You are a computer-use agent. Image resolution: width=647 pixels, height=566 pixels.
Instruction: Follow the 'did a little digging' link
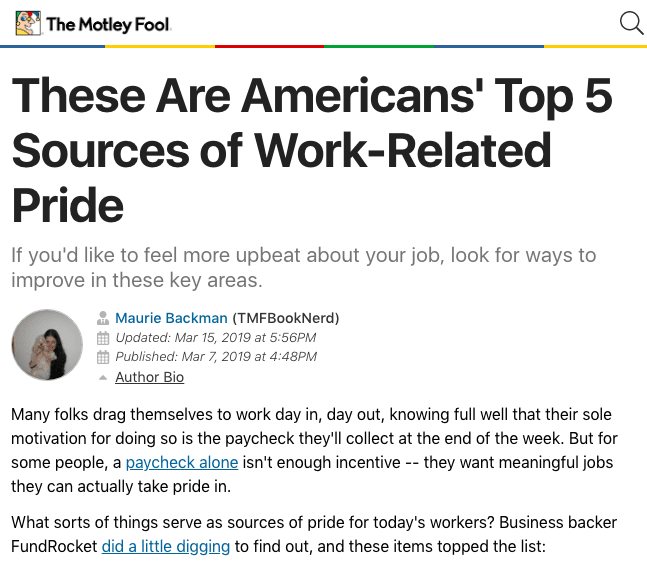coord(166,547)
